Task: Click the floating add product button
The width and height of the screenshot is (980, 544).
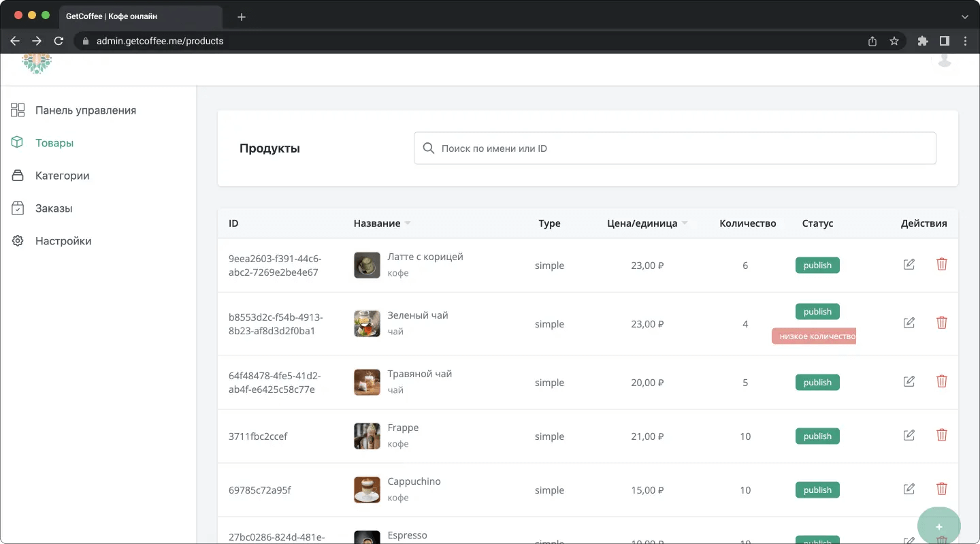Action: point(938,526)
